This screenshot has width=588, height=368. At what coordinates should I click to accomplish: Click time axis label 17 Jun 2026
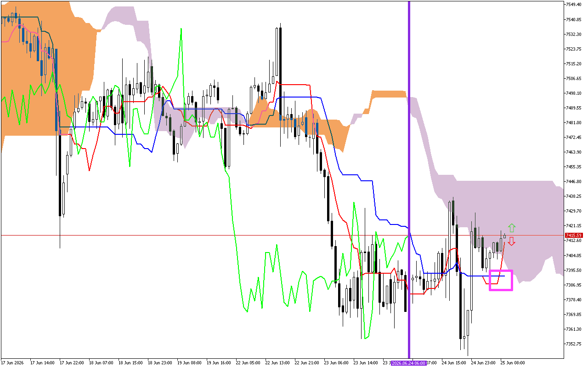(x=13, y=363)
